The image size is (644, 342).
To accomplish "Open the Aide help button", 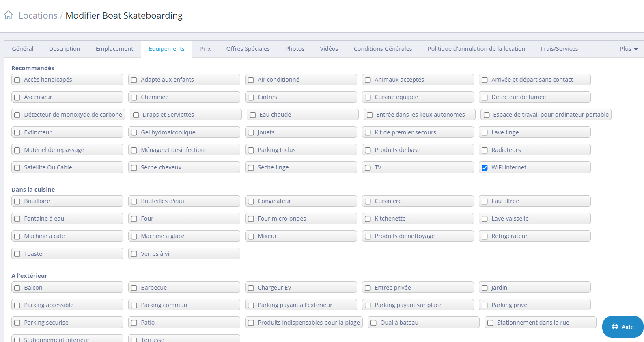I will tap(622, 327).
